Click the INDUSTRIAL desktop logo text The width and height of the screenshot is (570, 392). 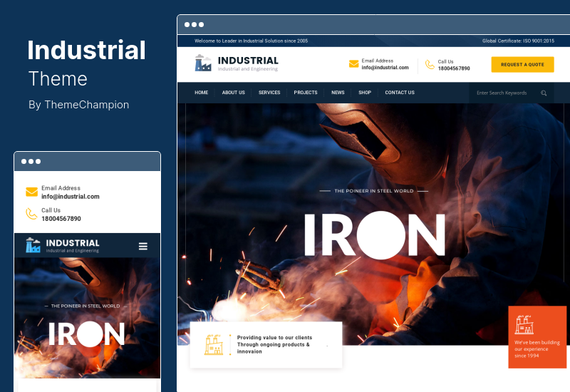(248, 61)
